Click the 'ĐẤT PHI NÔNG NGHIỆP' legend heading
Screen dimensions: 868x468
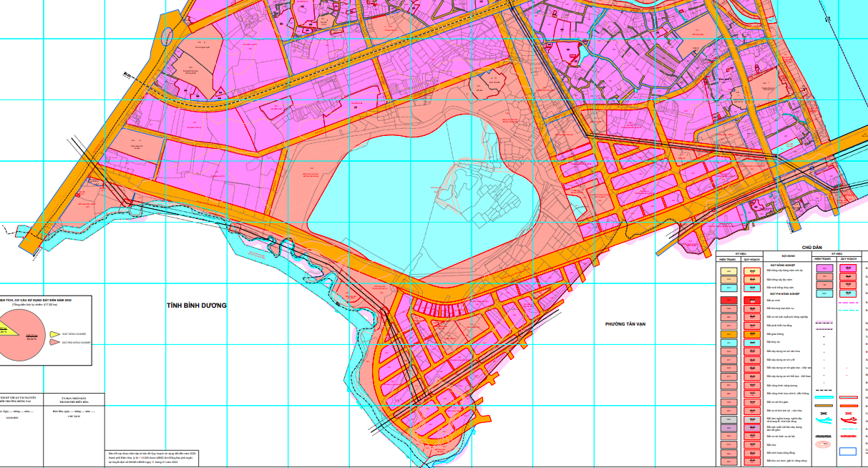[x=785, y=294]
